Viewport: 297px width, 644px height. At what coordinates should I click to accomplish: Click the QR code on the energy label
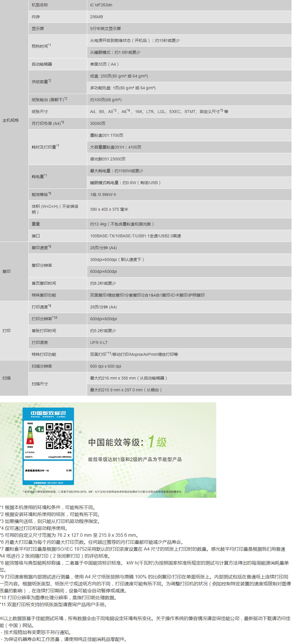point(58,436)
